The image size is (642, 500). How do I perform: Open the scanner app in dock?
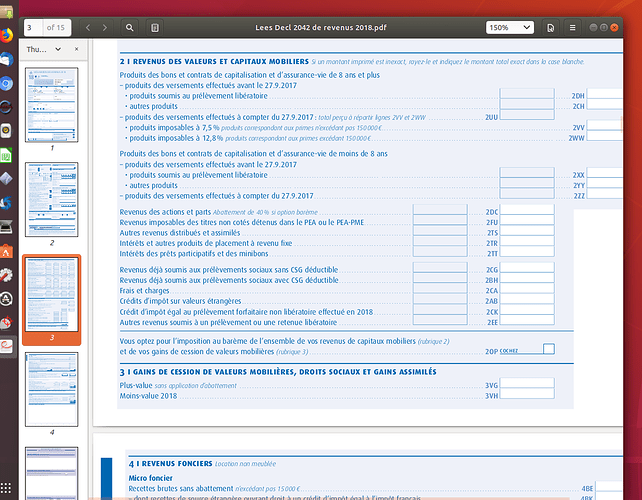[x=6, y=226]
